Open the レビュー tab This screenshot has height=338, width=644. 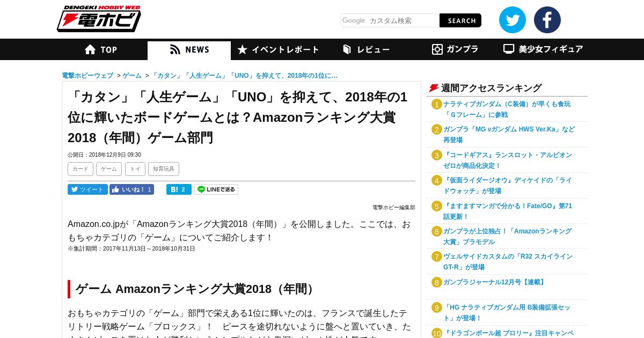(x=366, y=49)
